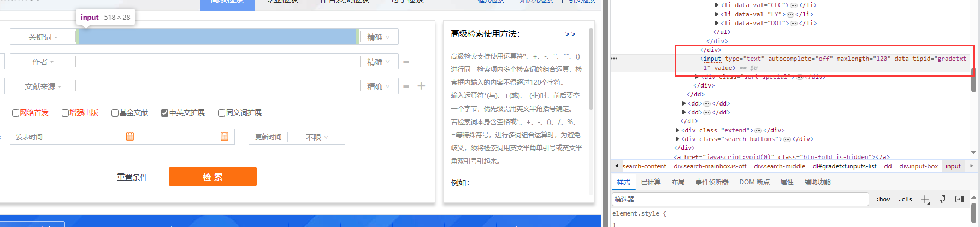
Task: Open 文献来源 field type dropdown
Action: pos(43,86)
